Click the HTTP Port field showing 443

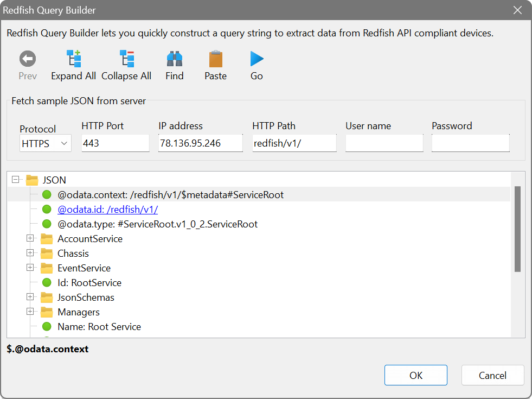tap(116, 143)
